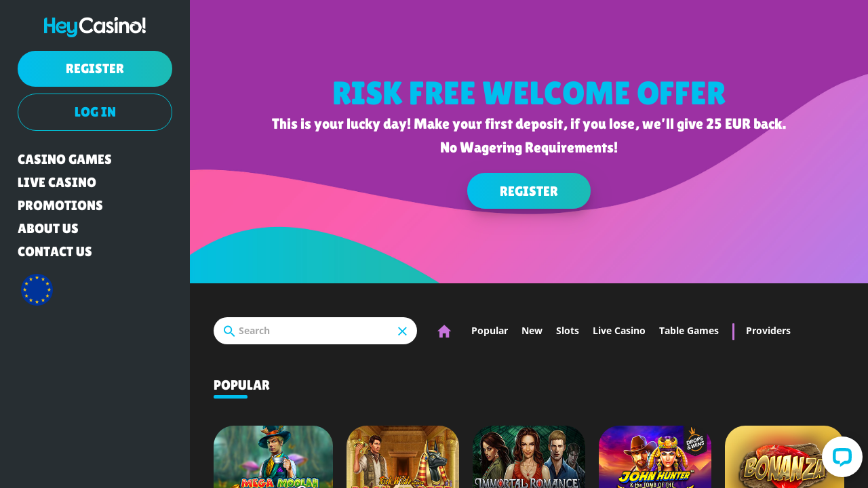868x488 pixels.
Task: Click the search magnifier icon
Action: (229, 331)
